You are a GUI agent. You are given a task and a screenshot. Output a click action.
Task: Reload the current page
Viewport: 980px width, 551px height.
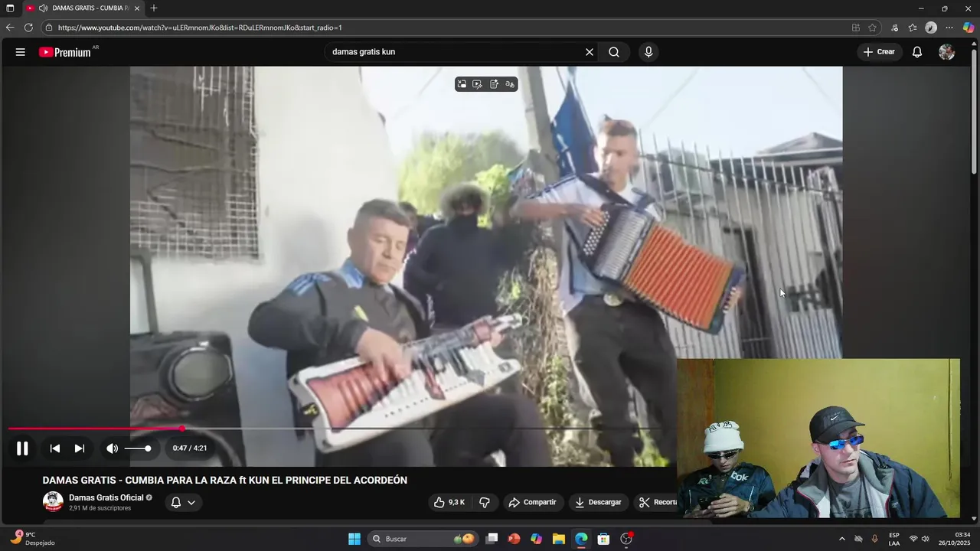pos(28,28)
